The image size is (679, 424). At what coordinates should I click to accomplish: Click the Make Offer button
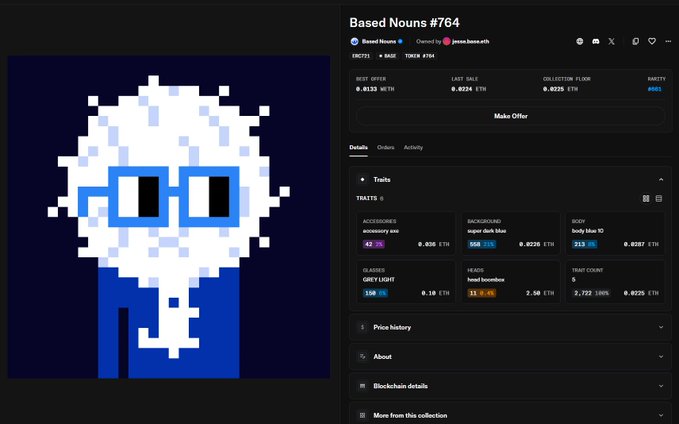511,116
